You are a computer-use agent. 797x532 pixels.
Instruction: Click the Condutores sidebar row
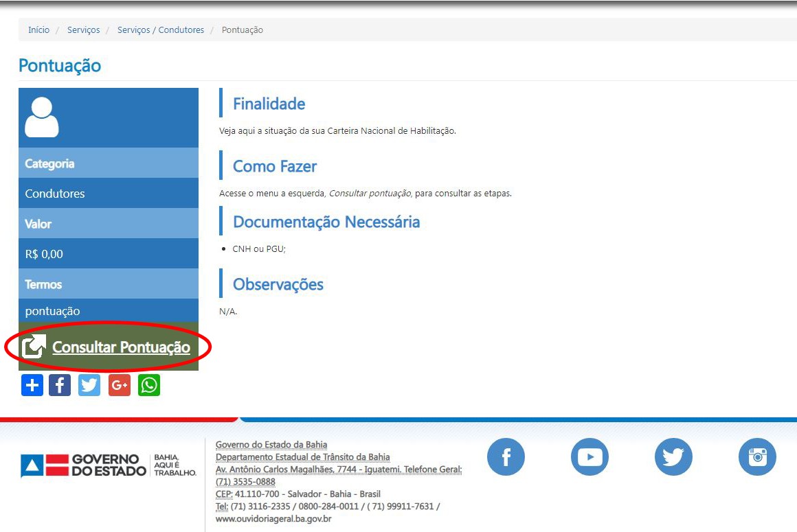click(x=109, y=193)
